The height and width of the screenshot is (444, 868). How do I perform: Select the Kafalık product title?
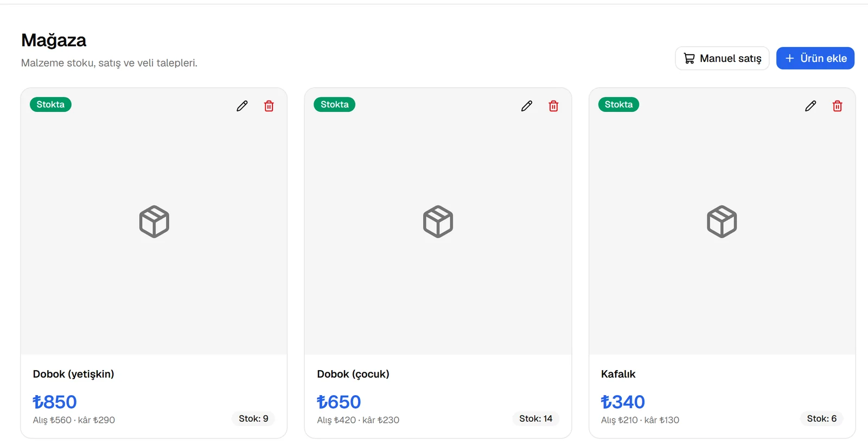pos(618,374)
